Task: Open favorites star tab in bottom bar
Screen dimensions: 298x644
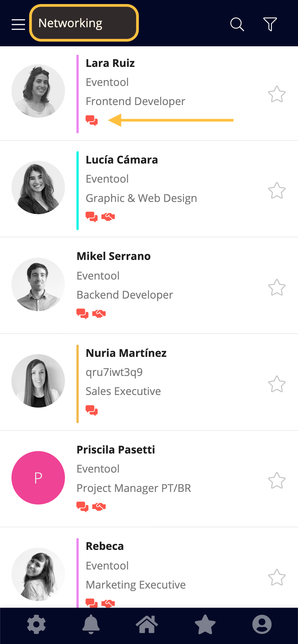Action: coord(205,624)
